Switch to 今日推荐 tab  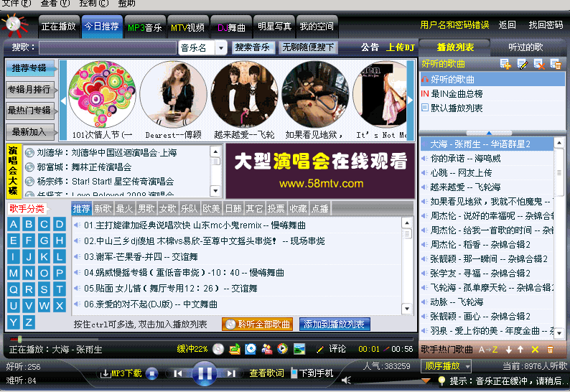[102, 27]
